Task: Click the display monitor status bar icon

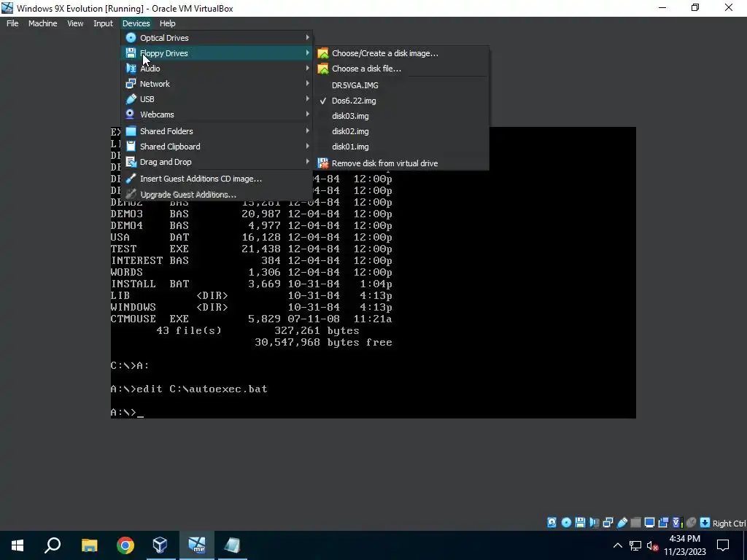Action: tap(649, 523)
